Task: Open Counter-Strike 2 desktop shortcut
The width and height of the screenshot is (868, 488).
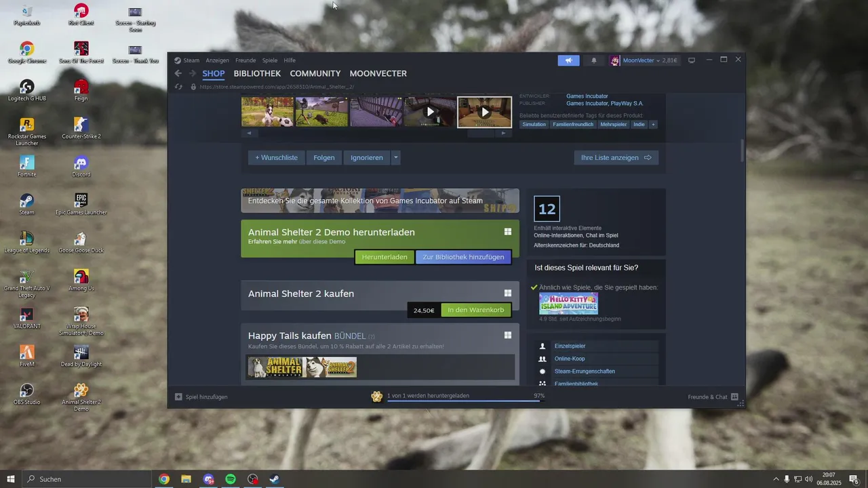Action: (x=81, y=128)
